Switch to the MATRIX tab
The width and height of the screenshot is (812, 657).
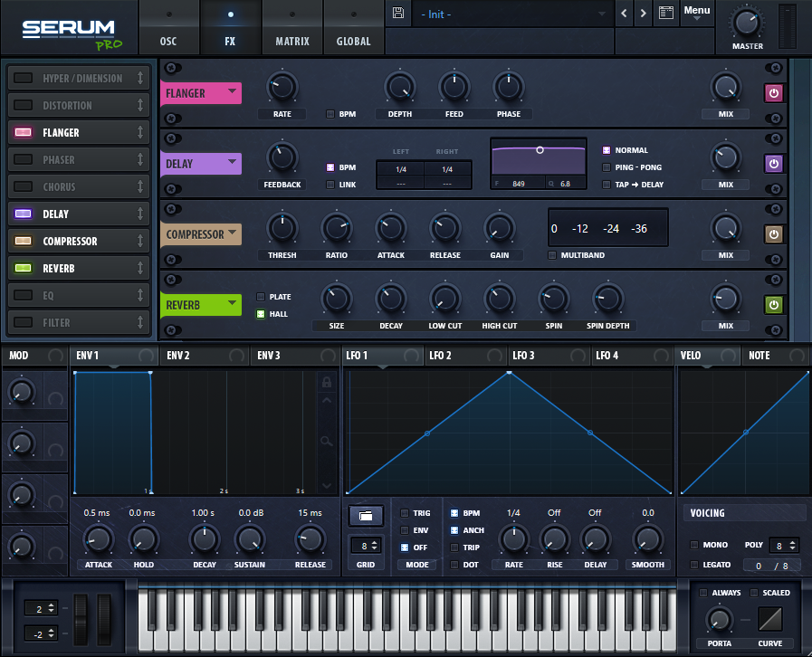point(292,27)
